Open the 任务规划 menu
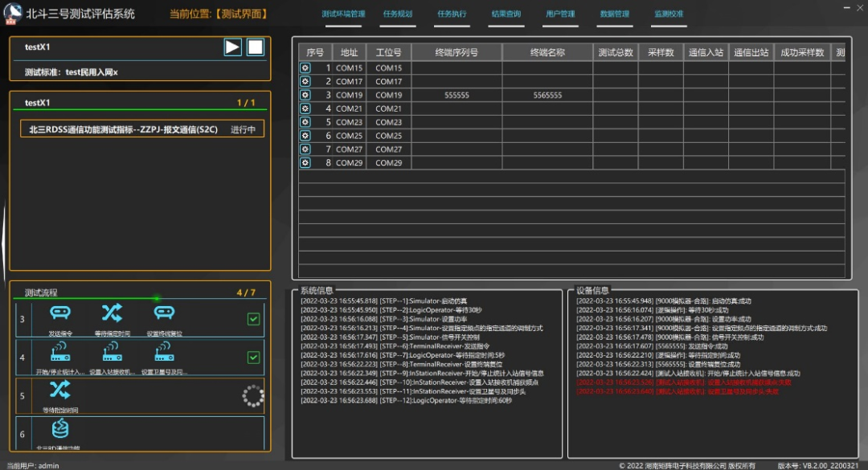The height and width of the screenshot is (470, 868). tap(398, 14)
